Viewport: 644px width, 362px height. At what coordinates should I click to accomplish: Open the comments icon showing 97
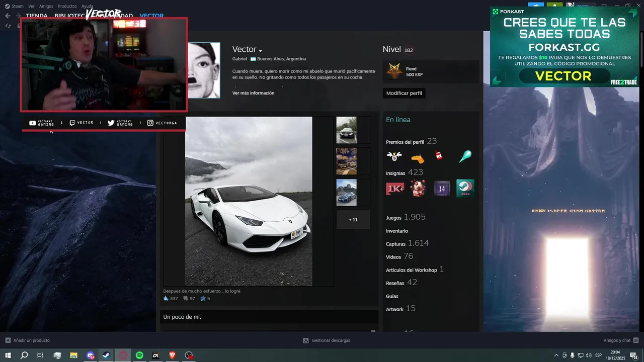click(186, 298)
